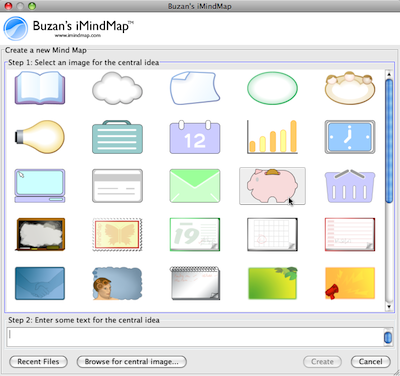The image size is (400, 376).
Task: Select the red megaphone background image
Action: click(x=350, y=283)
